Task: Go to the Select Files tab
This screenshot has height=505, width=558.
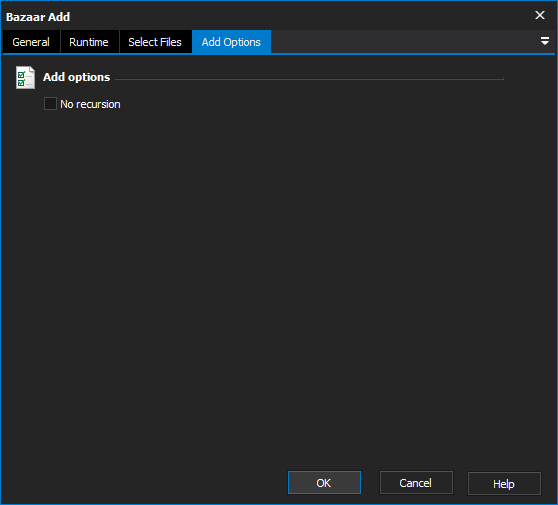Action: pos(155,42)
